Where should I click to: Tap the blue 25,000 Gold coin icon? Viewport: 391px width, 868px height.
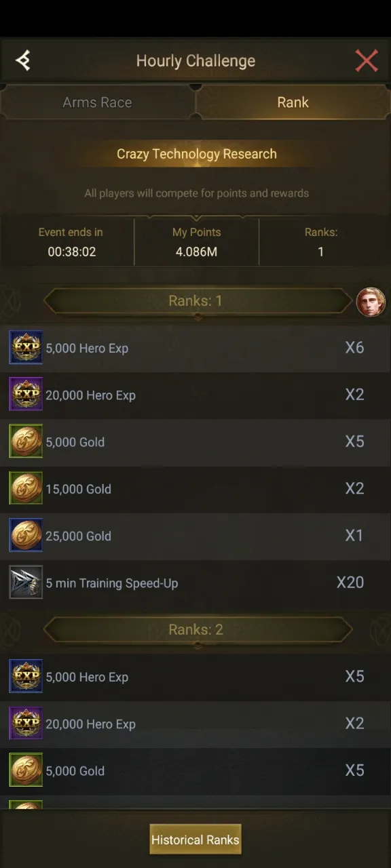click(x=26, y=536)
